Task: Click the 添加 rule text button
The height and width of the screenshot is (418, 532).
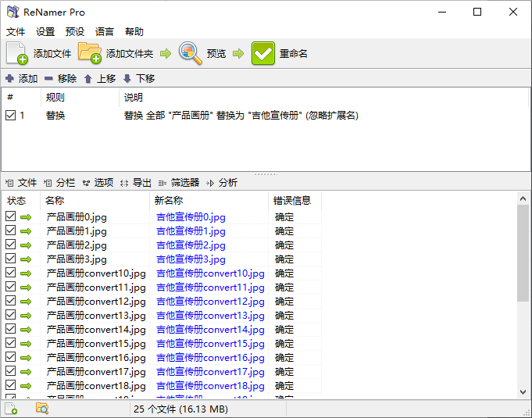Action: [28, 79]
